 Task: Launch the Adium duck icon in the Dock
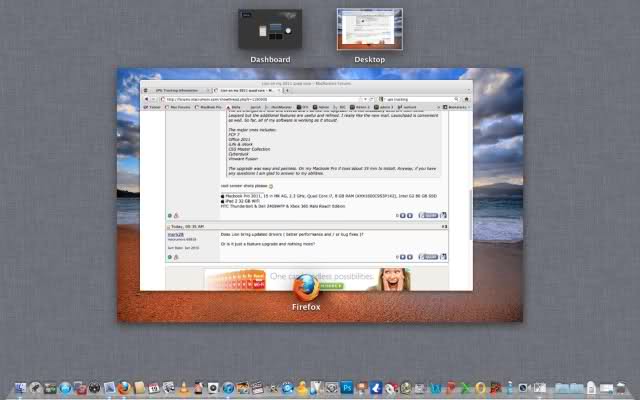[x=302, y=388]
